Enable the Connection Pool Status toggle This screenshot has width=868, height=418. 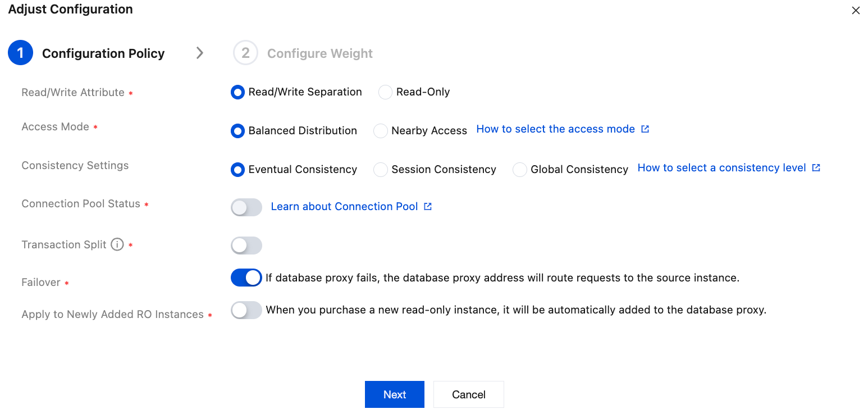(x=246, y=207)
